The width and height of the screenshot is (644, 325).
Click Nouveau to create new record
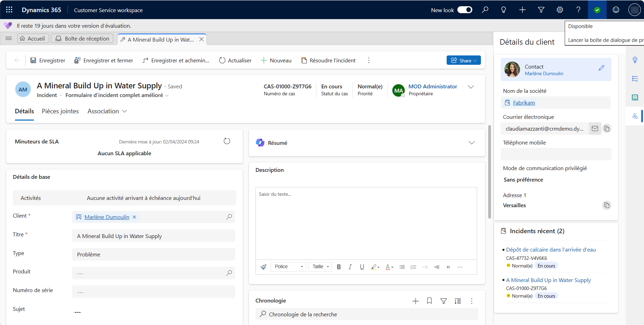pos(276,60)
